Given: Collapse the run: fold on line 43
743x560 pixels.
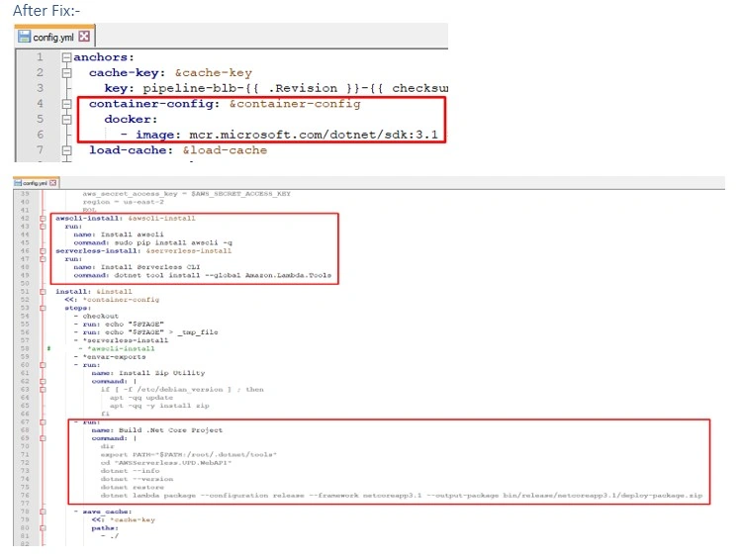Looking at the screenshot, I should click(x=43, y=227).
